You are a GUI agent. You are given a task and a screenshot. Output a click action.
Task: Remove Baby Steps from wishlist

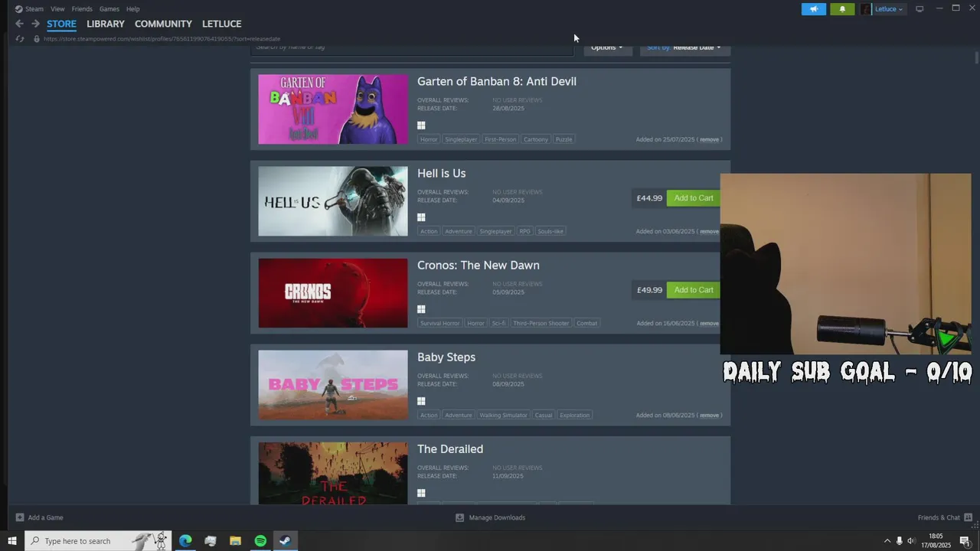(x=709, y=415)
